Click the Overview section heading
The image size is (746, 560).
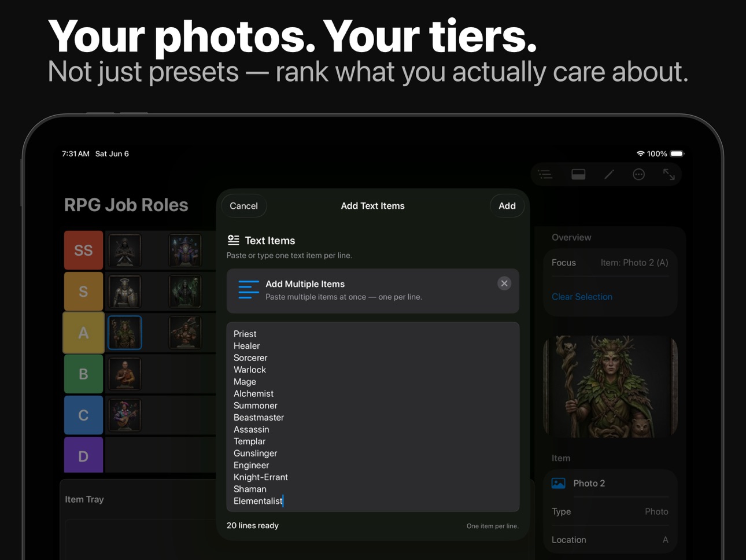click(x=571, y=237)
